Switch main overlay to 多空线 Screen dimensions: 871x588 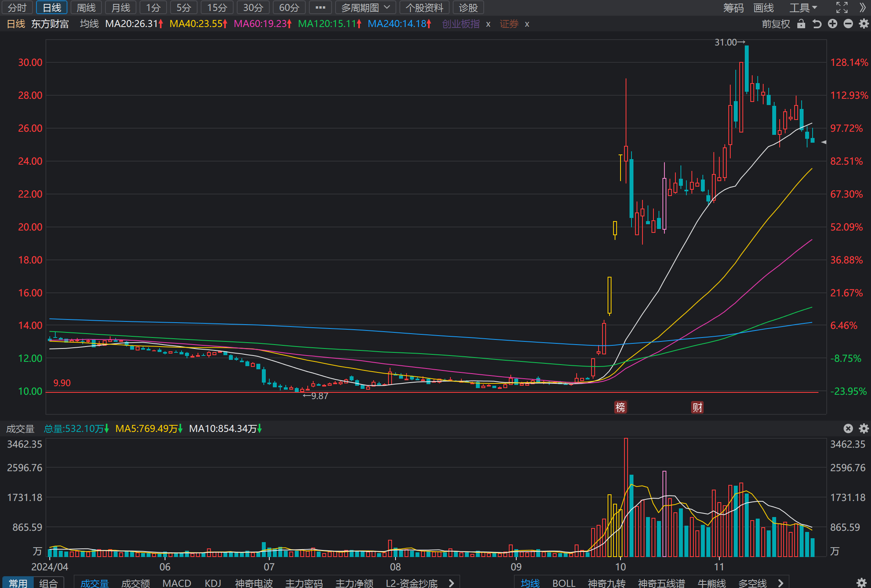coord(752,583)
